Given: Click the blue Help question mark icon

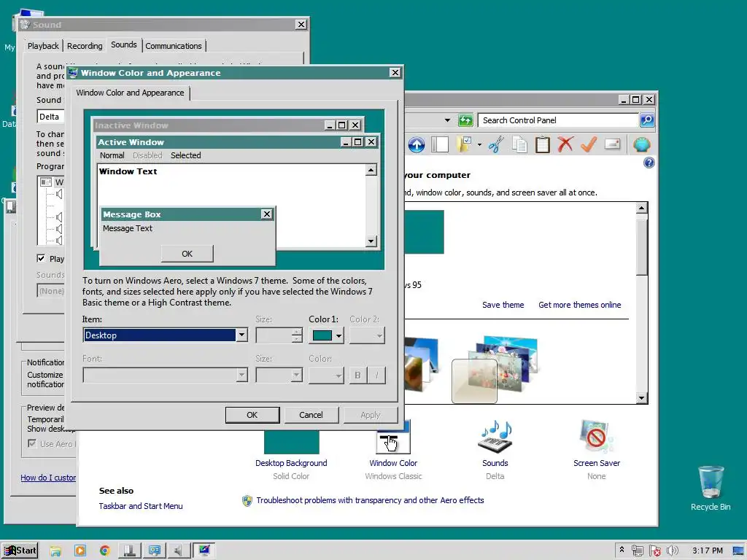Looking at the screenshot, I should tap(649, 163).
